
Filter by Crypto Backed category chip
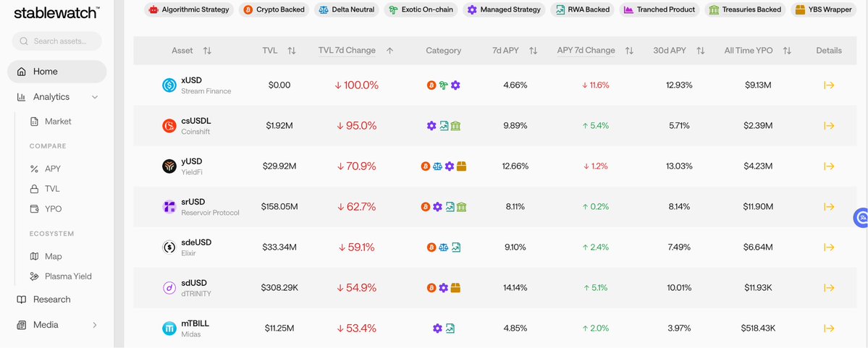tap(274, 9)
